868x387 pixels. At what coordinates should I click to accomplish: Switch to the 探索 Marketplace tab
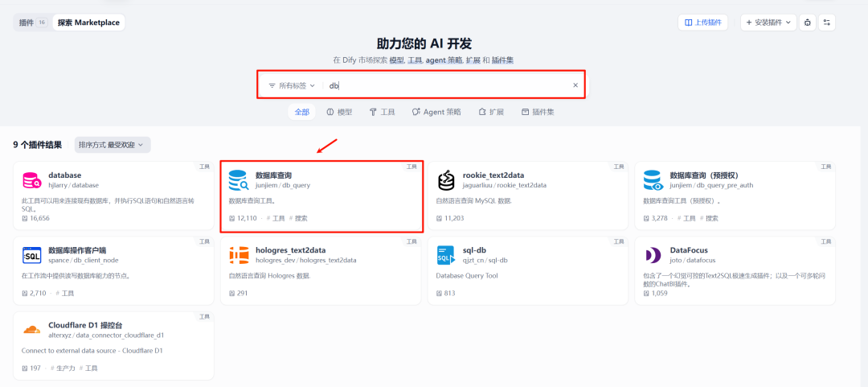(88, 23)
